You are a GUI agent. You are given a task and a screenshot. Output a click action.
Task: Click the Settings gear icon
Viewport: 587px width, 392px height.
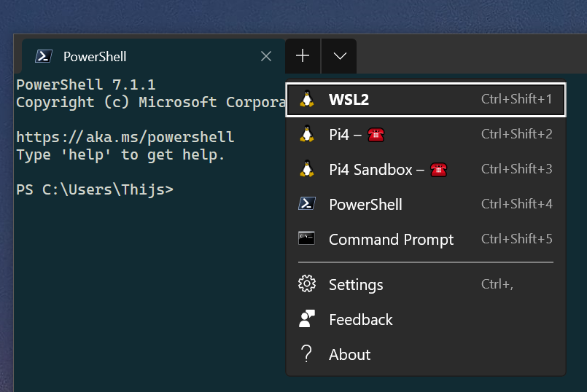point(307,284)
